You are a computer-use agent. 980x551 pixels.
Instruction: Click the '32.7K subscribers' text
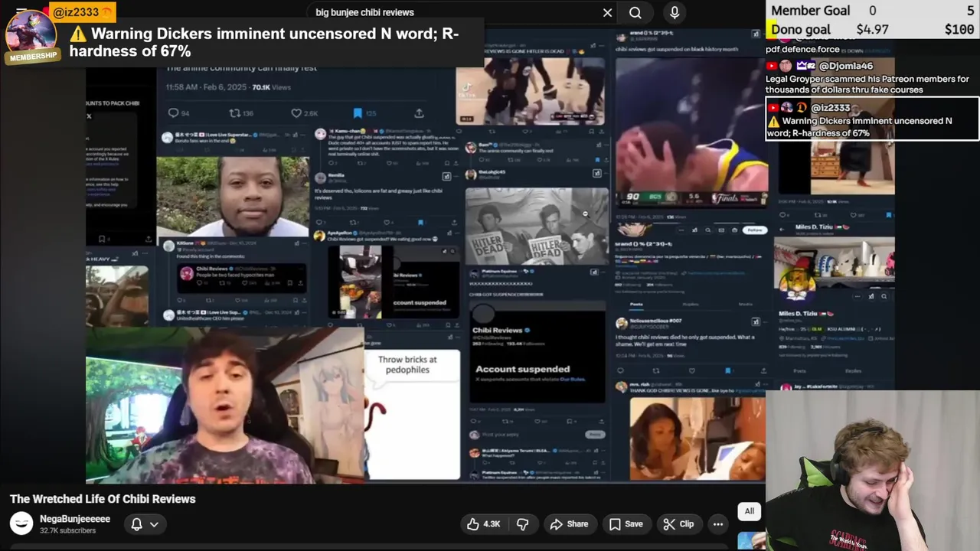click(x=67, y=531)
